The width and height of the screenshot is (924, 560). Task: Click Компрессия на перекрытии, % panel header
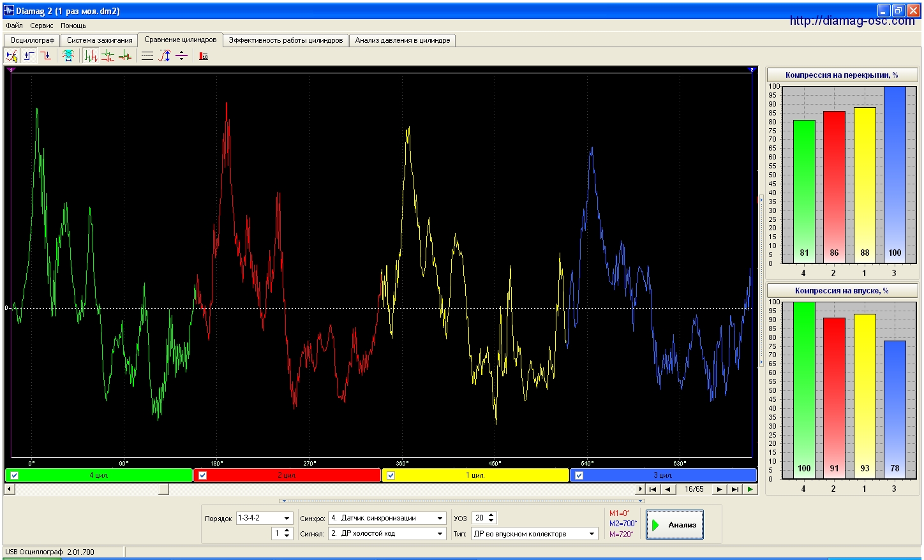(842, 75)
